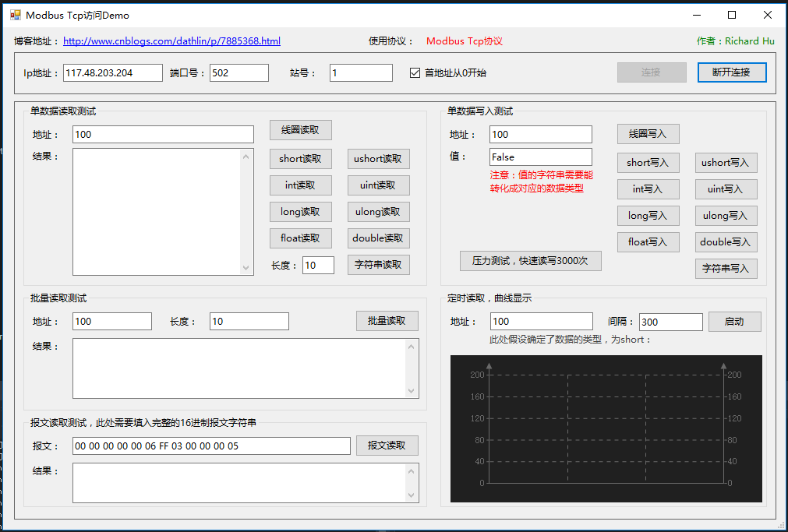The height and width of the screenshot is (532, 788).
Task: Click the uint写入 button
Action: click(726, 189)
